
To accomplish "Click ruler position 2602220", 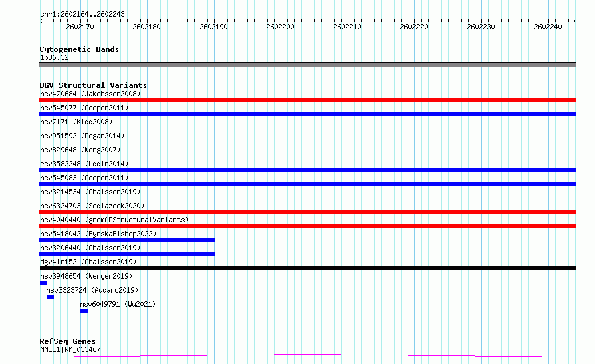I will tap(414, 27).
